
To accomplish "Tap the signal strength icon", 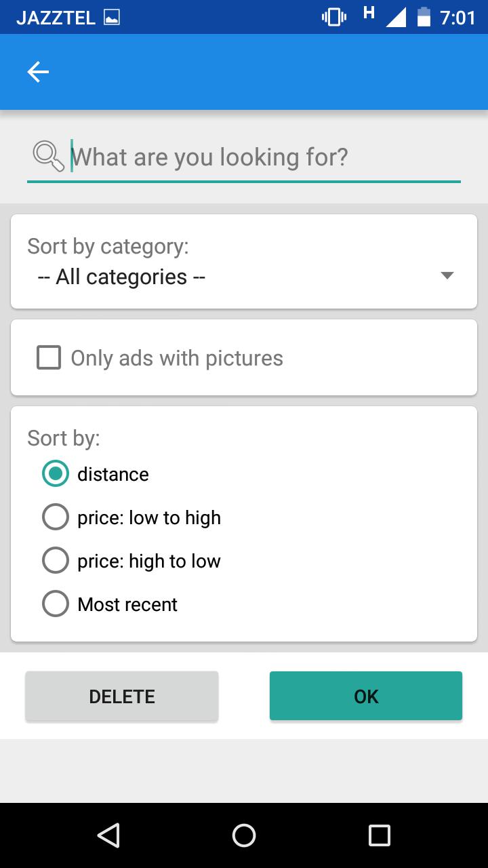I will click(395, 18).
